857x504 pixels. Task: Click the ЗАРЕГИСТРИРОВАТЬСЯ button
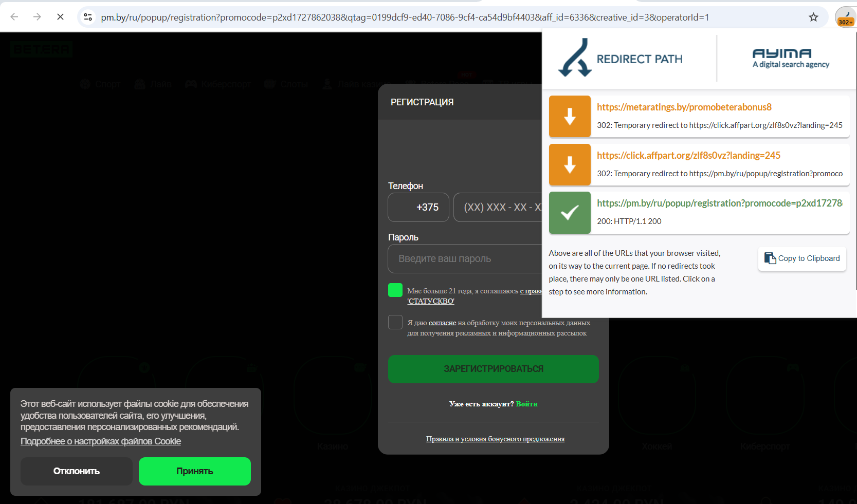point(494,369)
